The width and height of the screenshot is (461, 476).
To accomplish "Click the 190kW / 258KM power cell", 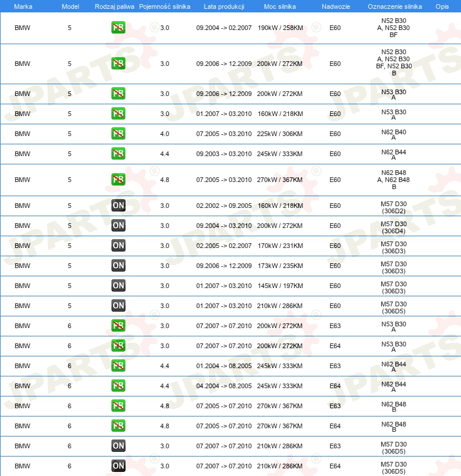I will (x=280, y=28).
